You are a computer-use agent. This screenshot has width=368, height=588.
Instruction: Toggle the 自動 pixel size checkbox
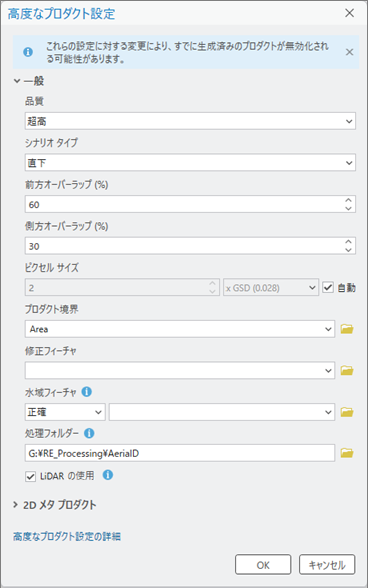click(x=328, y=288)
